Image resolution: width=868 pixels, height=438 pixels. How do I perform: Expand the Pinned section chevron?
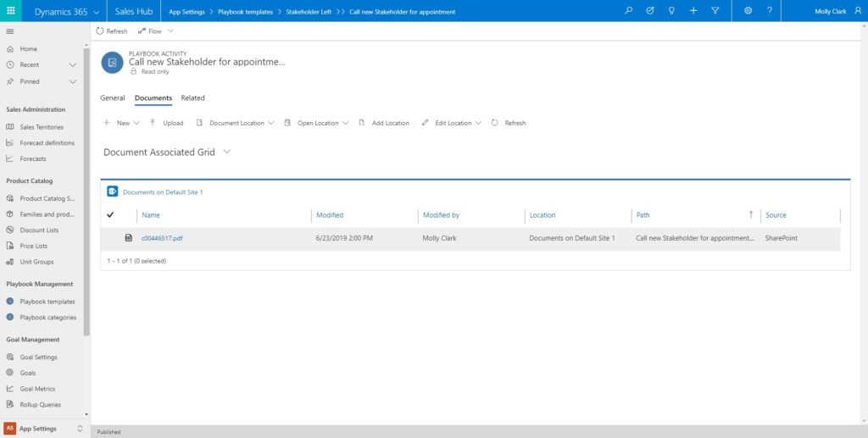pos(73,81)
